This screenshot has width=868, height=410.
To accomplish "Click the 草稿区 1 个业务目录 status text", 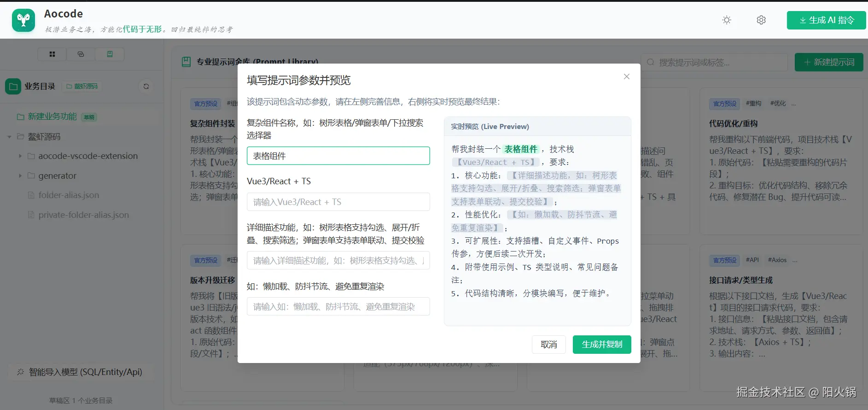I will tap(81, 400).
